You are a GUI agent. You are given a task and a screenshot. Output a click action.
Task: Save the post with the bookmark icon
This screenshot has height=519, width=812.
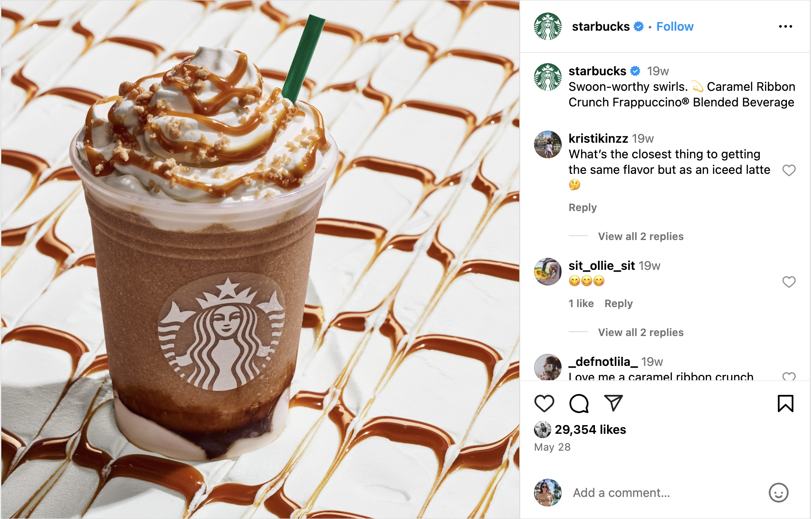[785, 404]
